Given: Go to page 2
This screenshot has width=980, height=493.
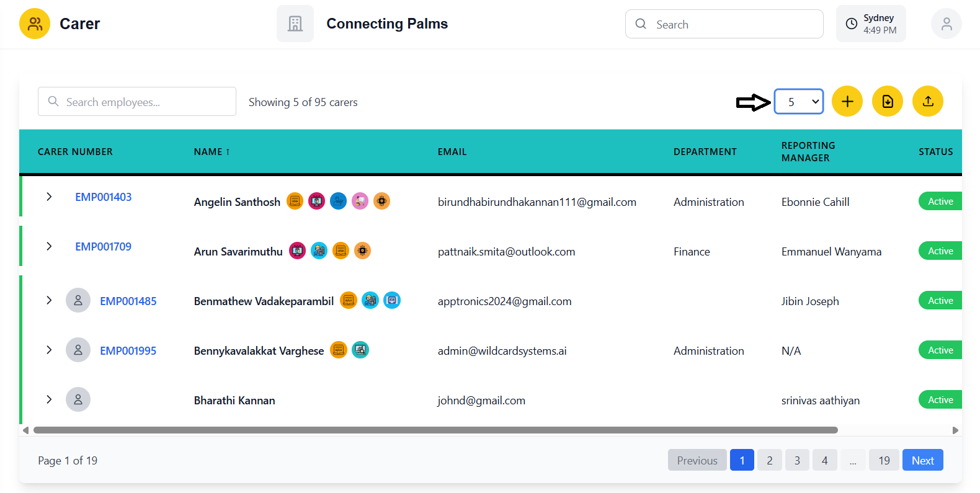Looking at the screenshot, I should 769,460.
